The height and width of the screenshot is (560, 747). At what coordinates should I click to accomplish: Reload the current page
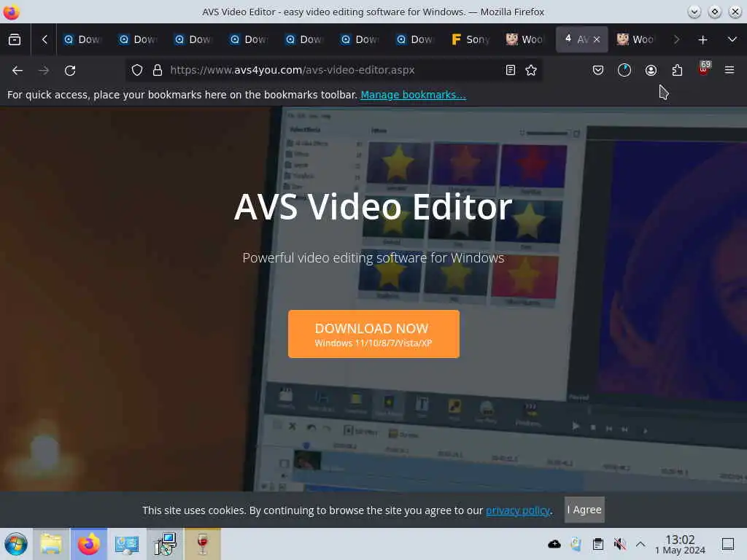coord(70,71)
